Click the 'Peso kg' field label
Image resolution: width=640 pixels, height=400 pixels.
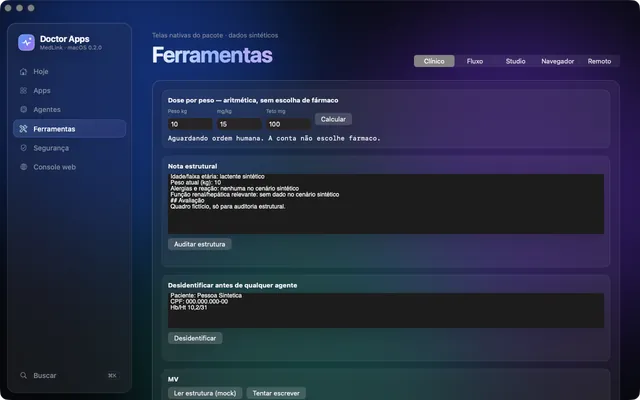click(x=177, y=111)
